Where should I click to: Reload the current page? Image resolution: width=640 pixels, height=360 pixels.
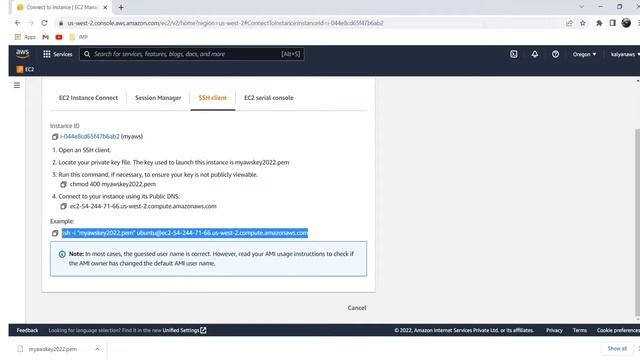(x=44, y=23)
